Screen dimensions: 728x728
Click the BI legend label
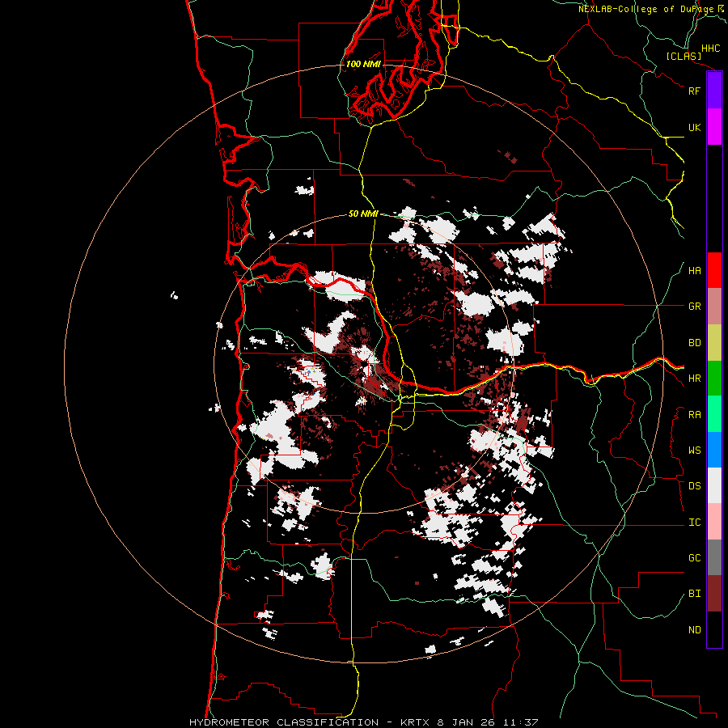pyautogui.click(x=694, y=594)
